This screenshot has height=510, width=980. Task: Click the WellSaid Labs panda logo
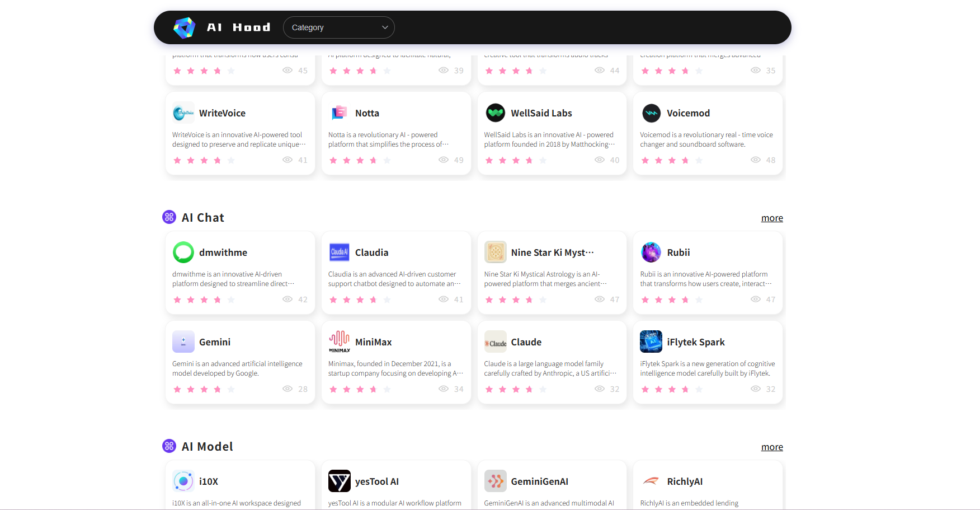495,113
